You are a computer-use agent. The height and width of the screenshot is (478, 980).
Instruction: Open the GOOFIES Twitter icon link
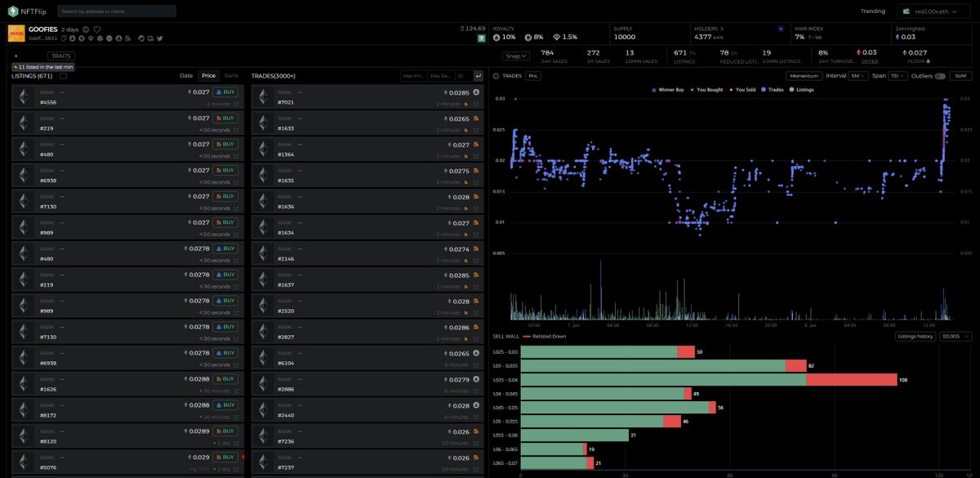[159, 38]
